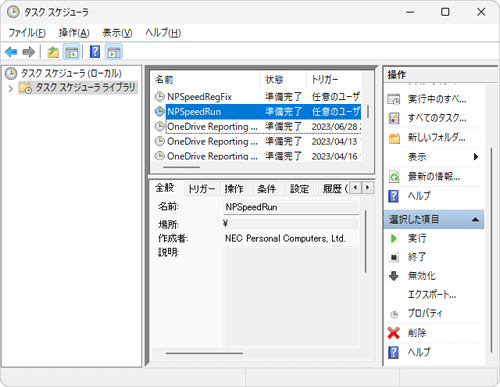This screenshot has height=387, width=500.
Task: Expand the タスク スケジューラ ライブラリ tree node
Action: point(11,88)
